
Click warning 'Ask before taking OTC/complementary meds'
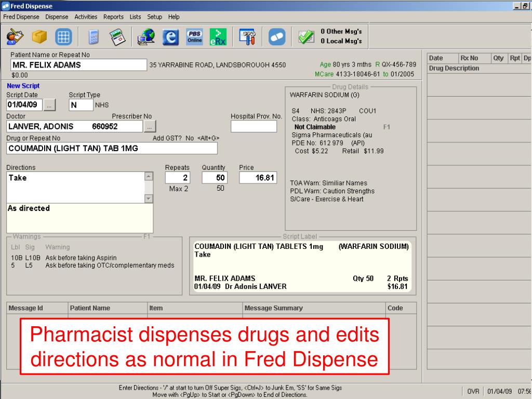pyautogui.click(x=110, y=265)
